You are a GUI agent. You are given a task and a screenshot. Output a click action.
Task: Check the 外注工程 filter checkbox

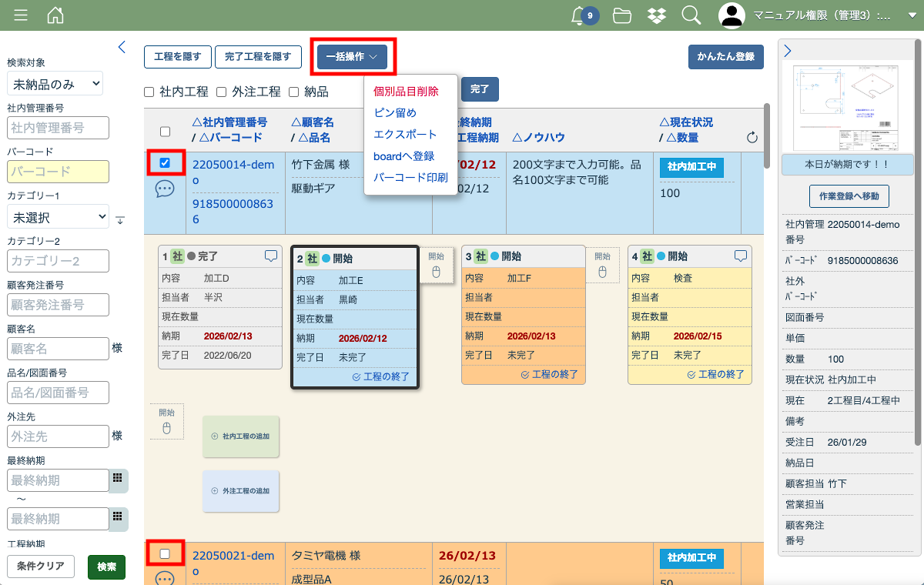coord(221,92)
